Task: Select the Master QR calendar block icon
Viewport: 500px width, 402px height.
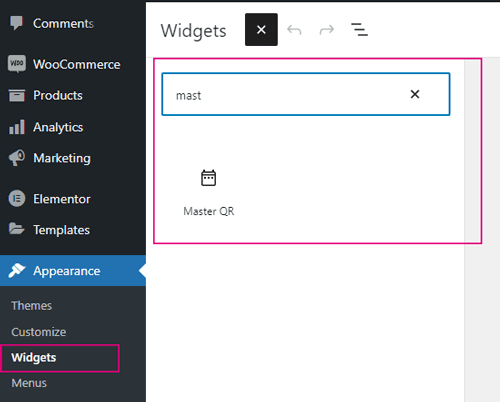Action: (x=209, y=178)
